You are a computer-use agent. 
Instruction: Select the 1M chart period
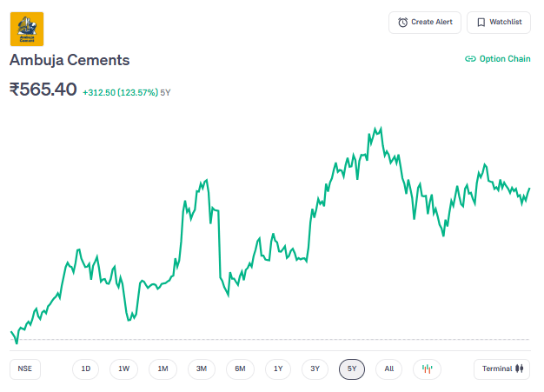pyautogui.click(x=163, y=369)
